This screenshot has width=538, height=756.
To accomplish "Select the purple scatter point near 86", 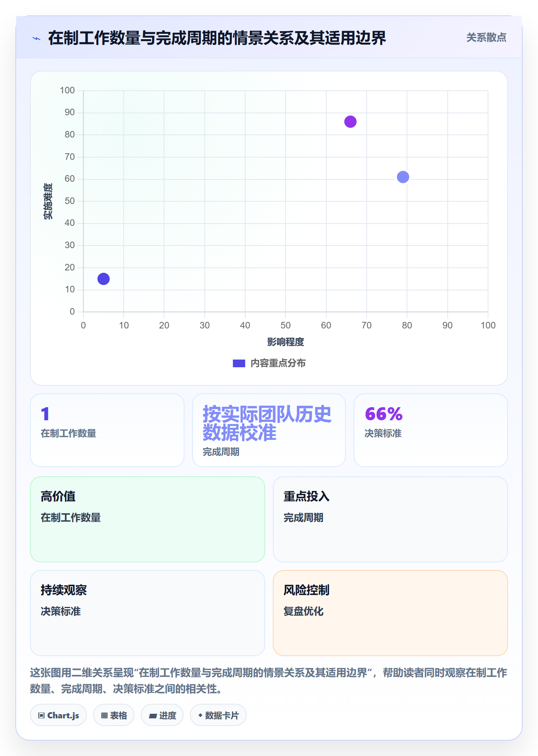I will (x=350, y=122).
